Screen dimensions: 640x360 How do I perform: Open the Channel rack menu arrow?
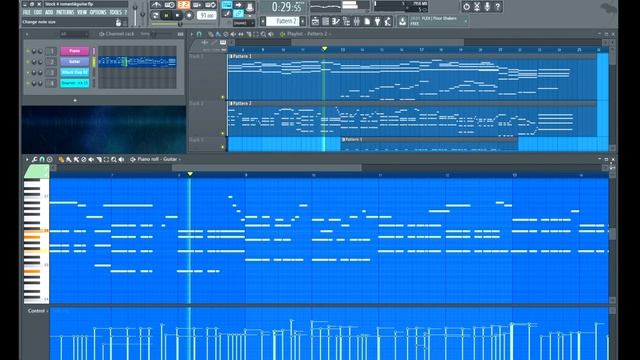coord(27,35)
